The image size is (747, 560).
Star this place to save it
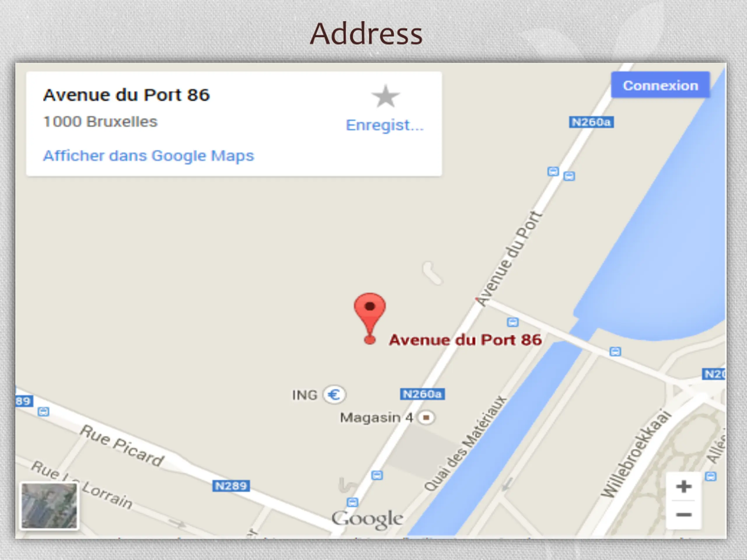point(385,97)
